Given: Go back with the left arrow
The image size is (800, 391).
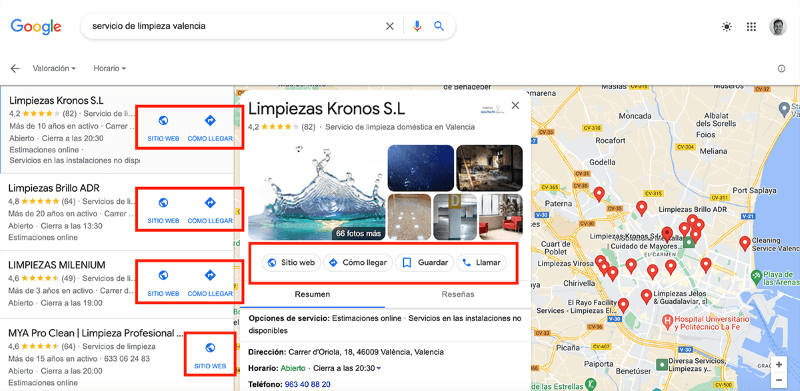Looking at the screenshot, I should (x=15, y=68).
